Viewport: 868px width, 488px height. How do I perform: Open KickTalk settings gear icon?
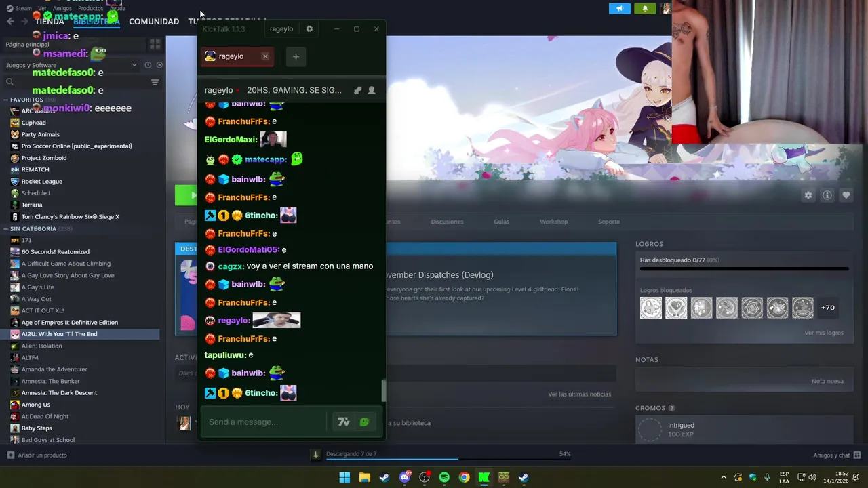click(x=309, y=29)
